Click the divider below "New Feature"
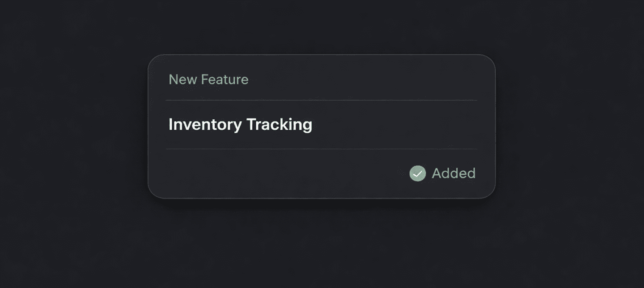This screenshot has width=644, height=288. (321, 100)
